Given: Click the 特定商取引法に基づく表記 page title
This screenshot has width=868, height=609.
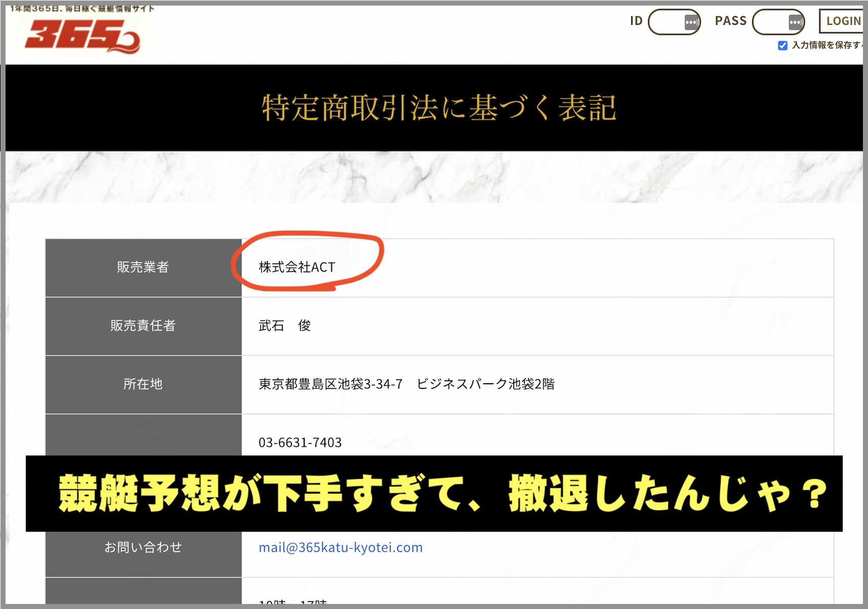Looking at the screenshot, I should 438,107.
